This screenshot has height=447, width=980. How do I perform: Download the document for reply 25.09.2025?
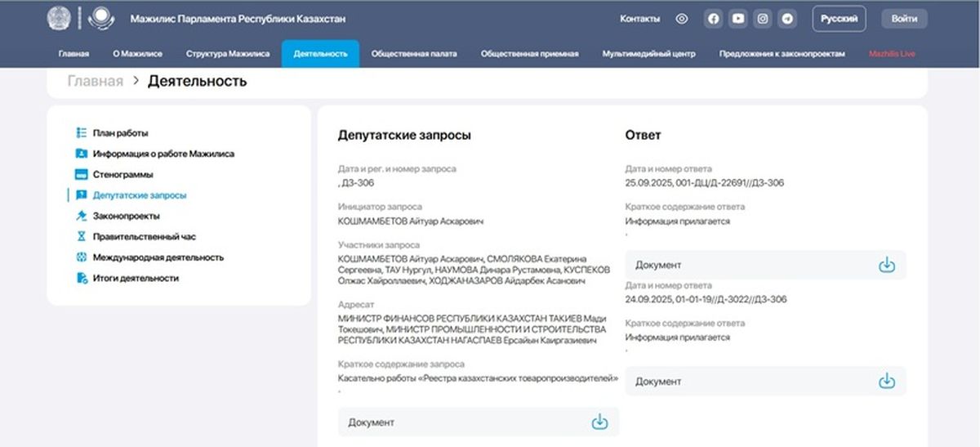pos(887,265)
